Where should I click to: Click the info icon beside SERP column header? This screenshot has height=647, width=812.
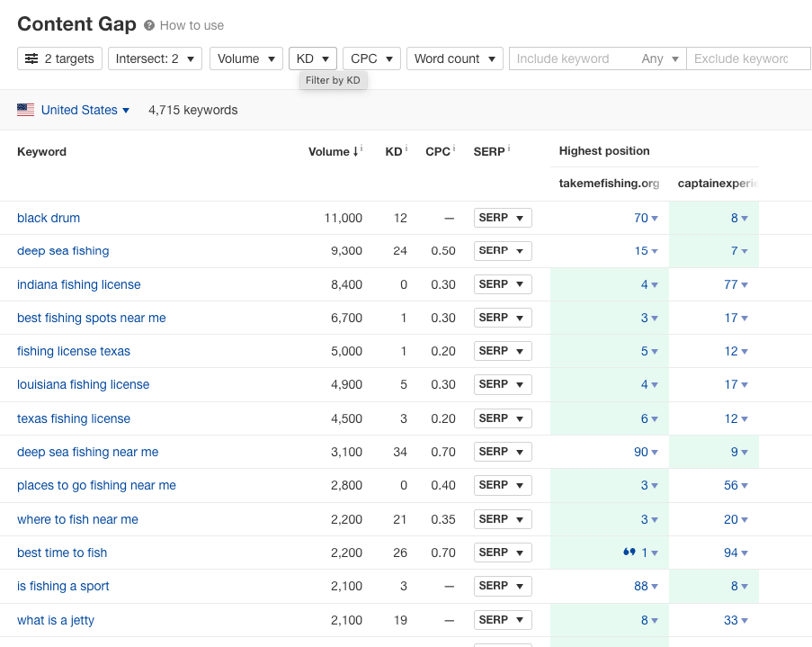509,148
